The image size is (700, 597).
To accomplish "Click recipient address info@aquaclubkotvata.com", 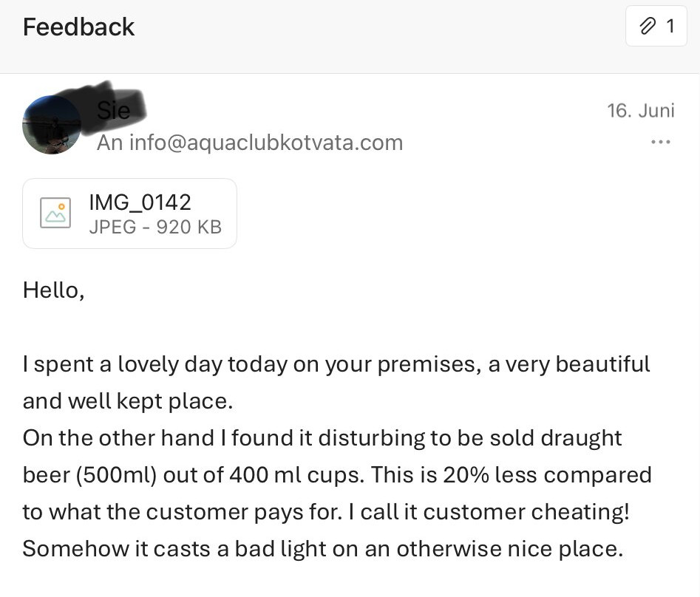I will [x=266, y=142].
